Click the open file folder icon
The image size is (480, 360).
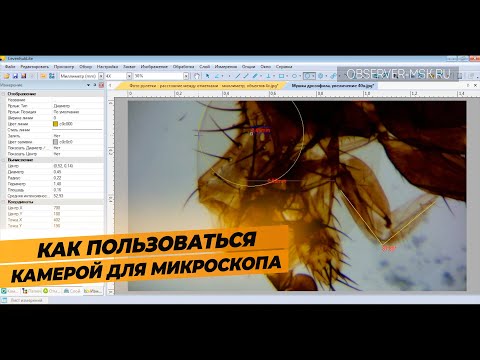[7, 76]
